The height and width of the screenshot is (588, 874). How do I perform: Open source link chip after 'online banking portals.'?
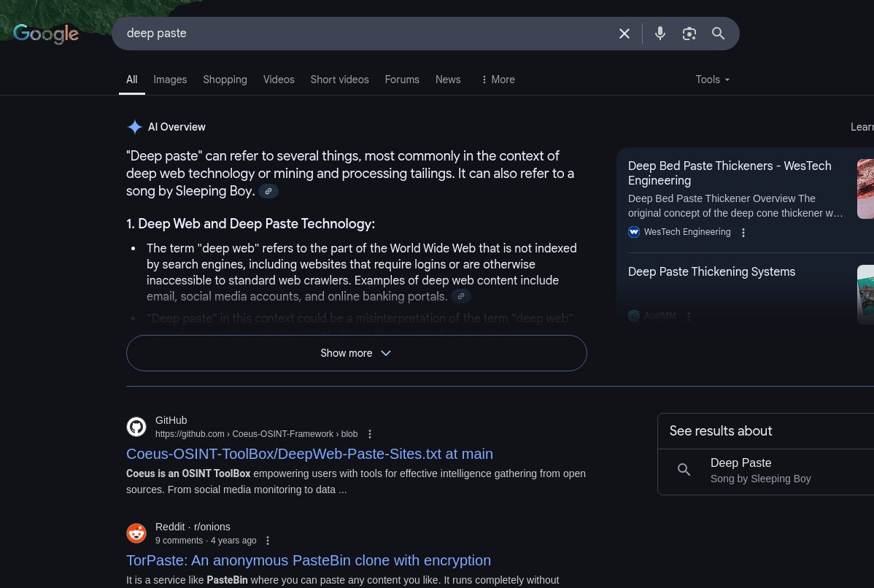click(x=461, y=296)
